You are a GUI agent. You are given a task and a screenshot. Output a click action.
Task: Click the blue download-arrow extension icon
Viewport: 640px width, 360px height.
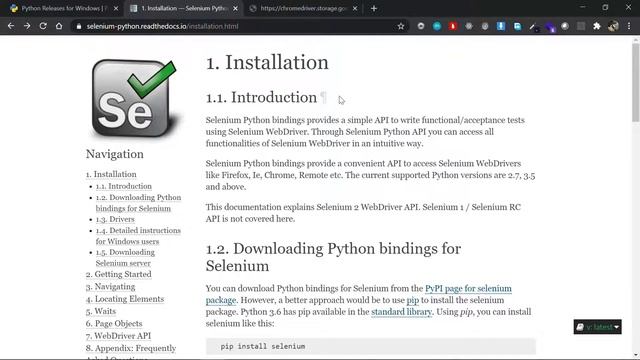pos(501,26)
